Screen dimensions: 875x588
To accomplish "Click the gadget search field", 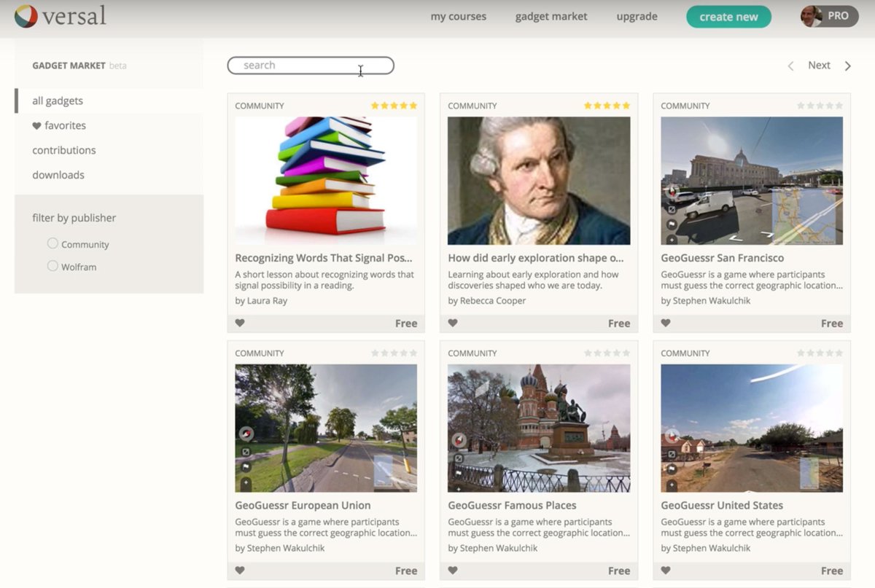I will [311, 66].
